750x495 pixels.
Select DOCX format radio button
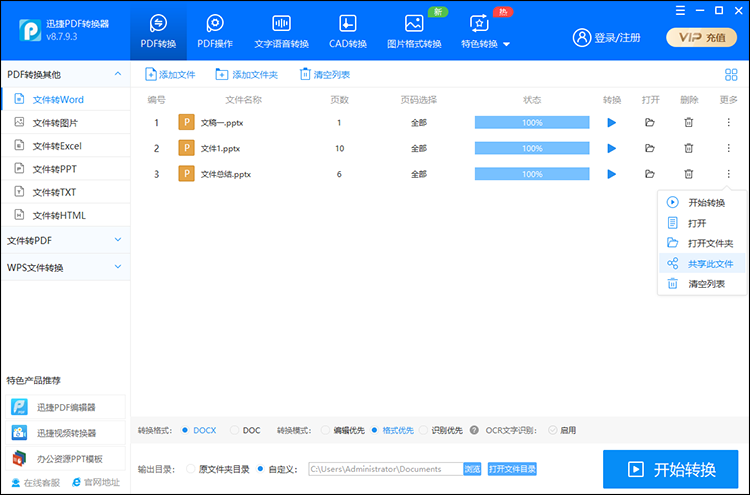[x=185, y=430]
